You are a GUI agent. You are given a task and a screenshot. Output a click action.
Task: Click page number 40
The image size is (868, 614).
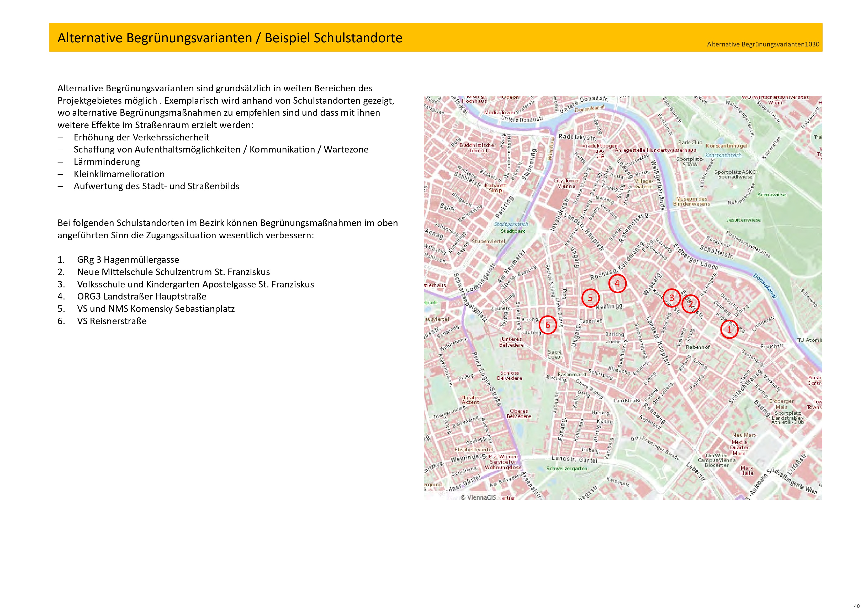(x=857, y=606)
